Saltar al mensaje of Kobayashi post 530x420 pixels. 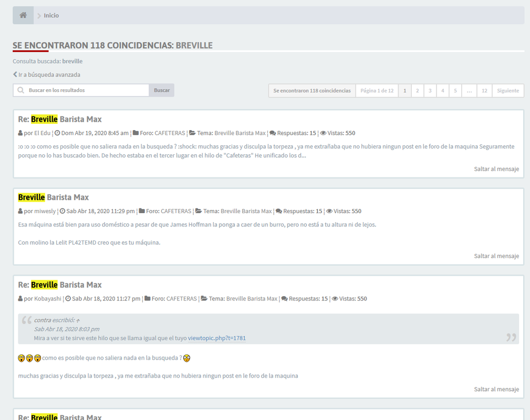tap(496, 389)
